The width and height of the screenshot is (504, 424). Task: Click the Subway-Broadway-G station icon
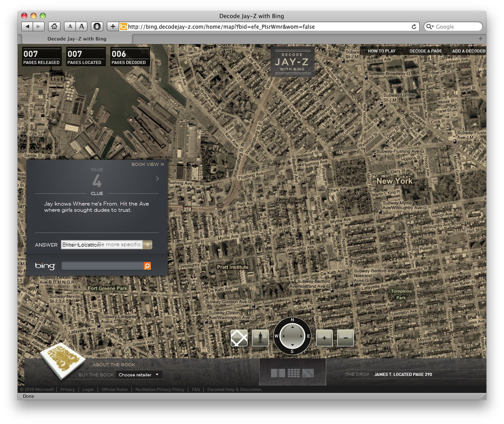366,78
